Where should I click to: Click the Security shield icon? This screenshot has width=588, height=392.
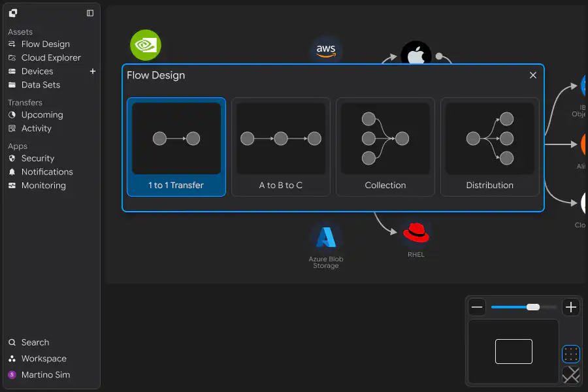[x=12, y=158]
